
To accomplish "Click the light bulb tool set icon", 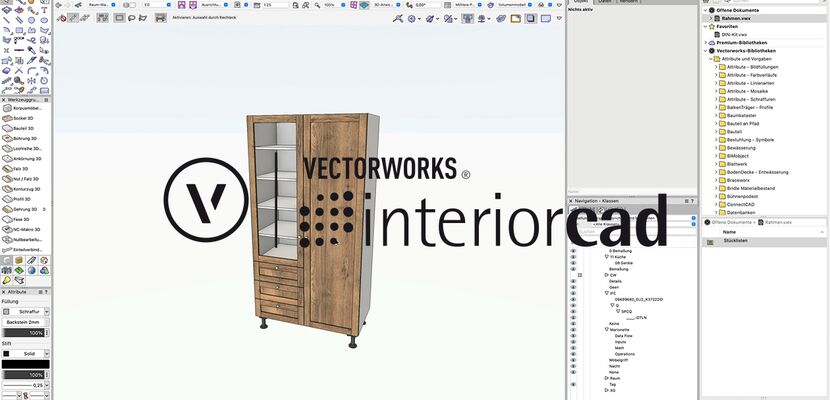I will click(6, 280).
